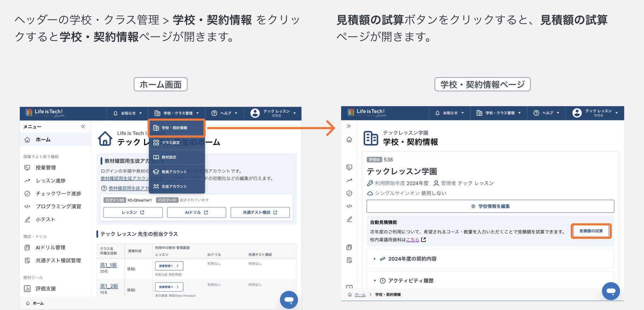Screen dimensions: 644x310
Task: Click the お知らせ bell in the home screen header
Action: pyautogui.click(x=127, y=113)
